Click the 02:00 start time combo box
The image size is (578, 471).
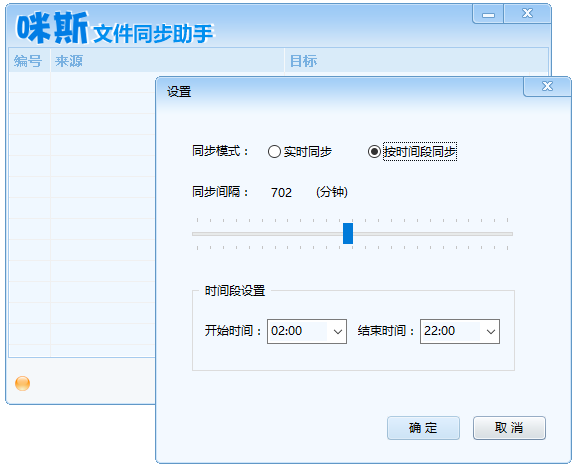(307, 331)
